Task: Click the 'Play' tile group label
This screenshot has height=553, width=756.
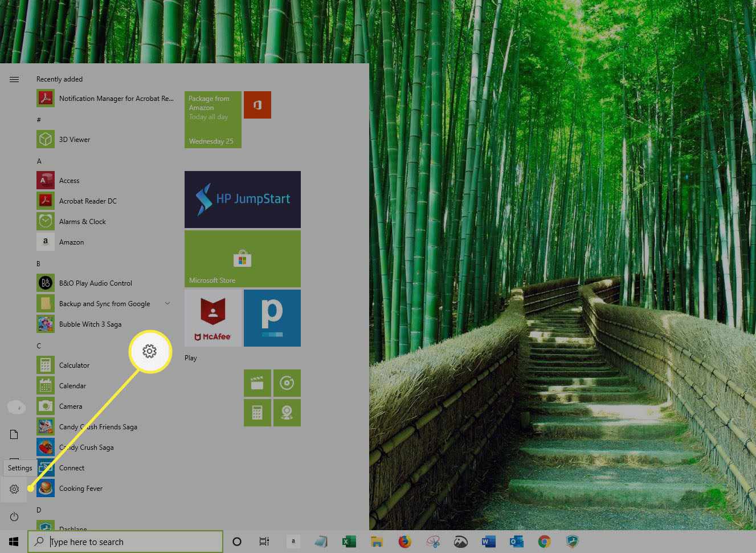Action: click(191, 358)
